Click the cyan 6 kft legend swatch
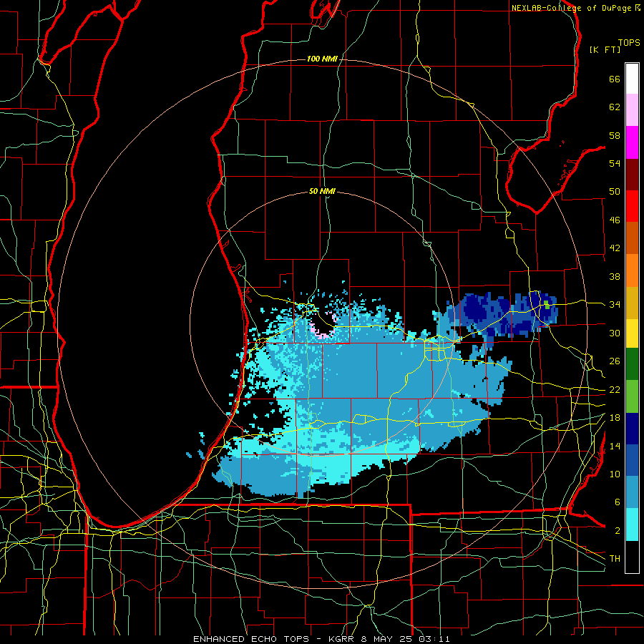The image size is (644, 644). pyautogui.click(x=632, y=525)
